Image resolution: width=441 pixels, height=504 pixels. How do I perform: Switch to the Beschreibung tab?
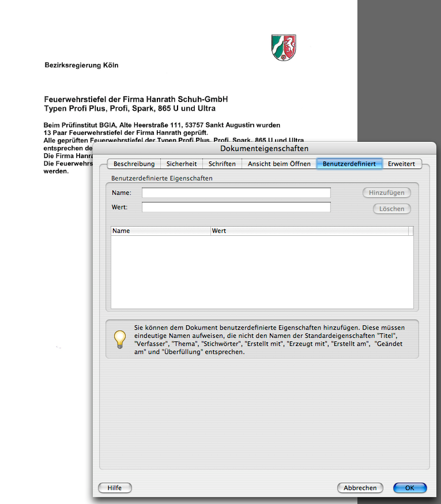coord(134,164)
